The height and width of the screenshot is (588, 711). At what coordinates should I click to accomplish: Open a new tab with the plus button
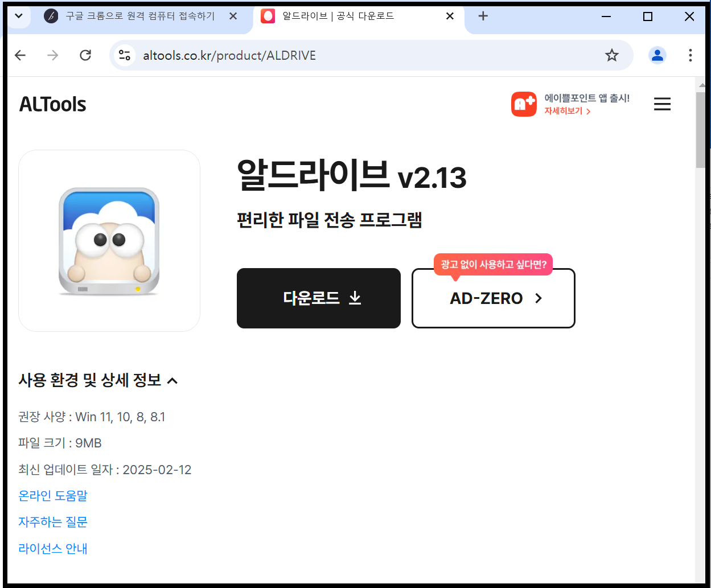483,16
